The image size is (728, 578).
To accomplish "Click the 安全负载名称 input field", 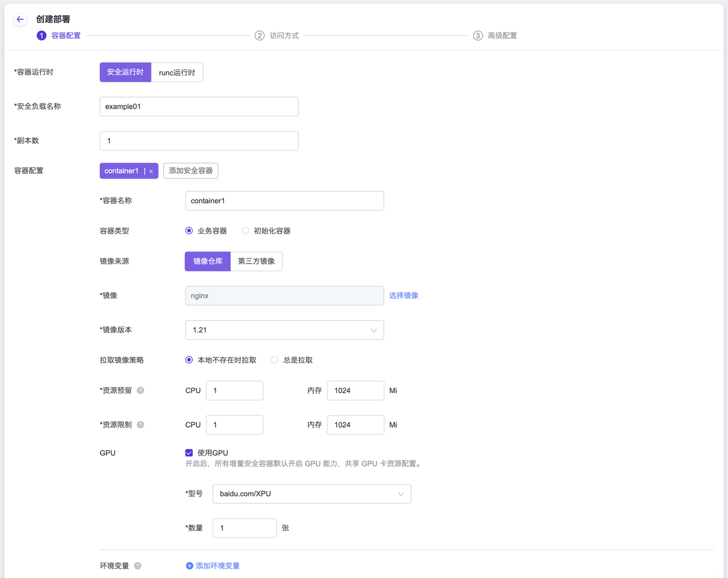I will 199,106.
